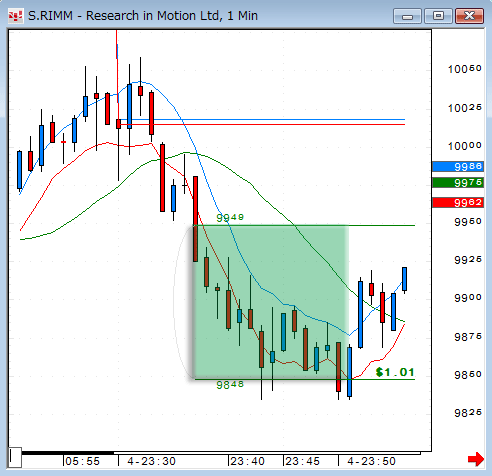Viewport: 492px width, 476px height.
Task: Click the $1.01 profit label
Action: (x=395, y=372)
